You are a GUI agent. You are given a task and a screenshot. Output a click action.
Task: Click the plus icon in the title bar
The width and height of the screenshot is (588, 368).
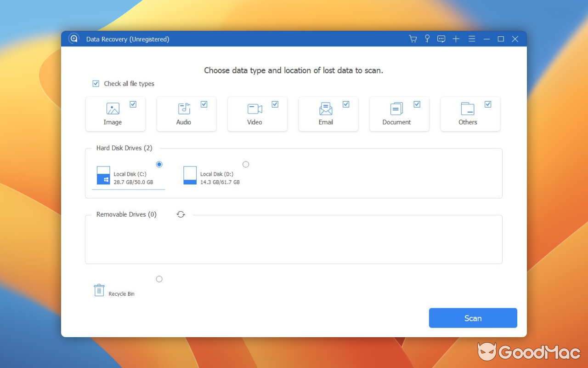click(x=456, y=39)
